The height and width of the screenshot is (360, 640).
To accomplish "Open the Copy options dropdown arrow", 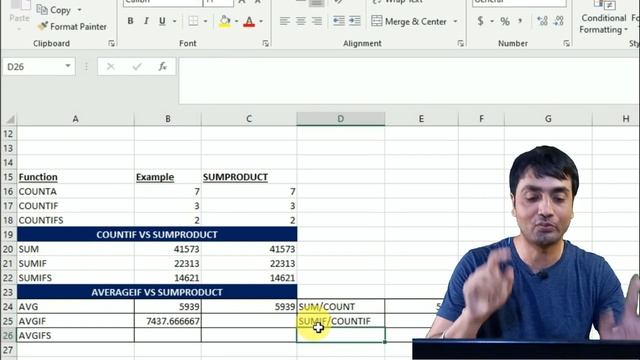I will click(80, 10).
